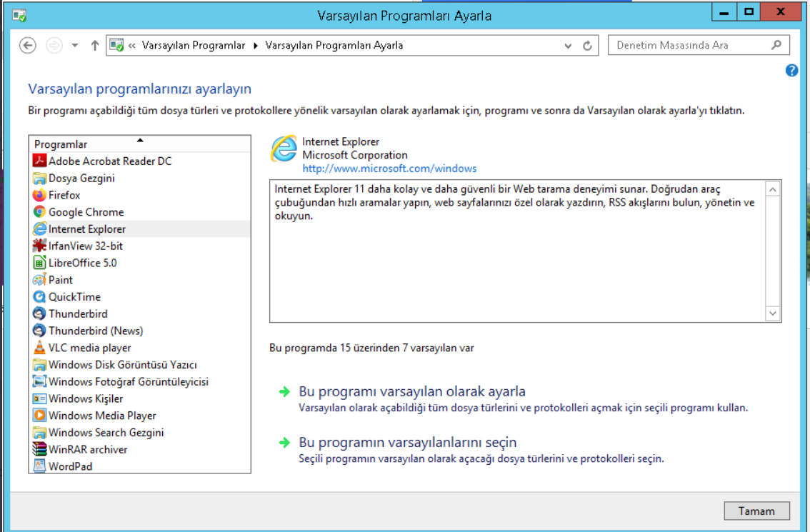810x532 pixels.
Task: Click the Windows Disk Görüntüsü Yazıcı icon
Action: 39,365
